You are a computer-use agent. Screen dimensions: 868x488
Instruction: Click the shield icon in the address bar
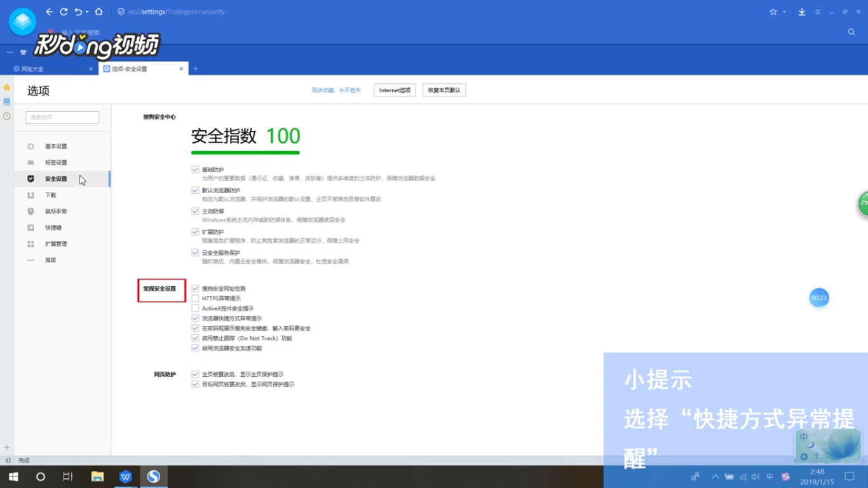pyautogui.click(x=121, y=11)
